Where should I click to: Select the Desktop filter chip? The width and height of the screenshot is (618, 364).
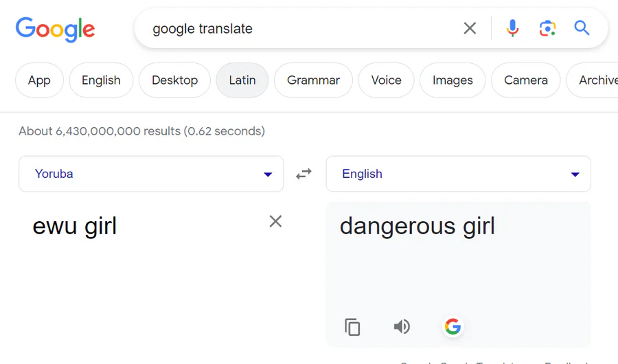coord(174,80)
